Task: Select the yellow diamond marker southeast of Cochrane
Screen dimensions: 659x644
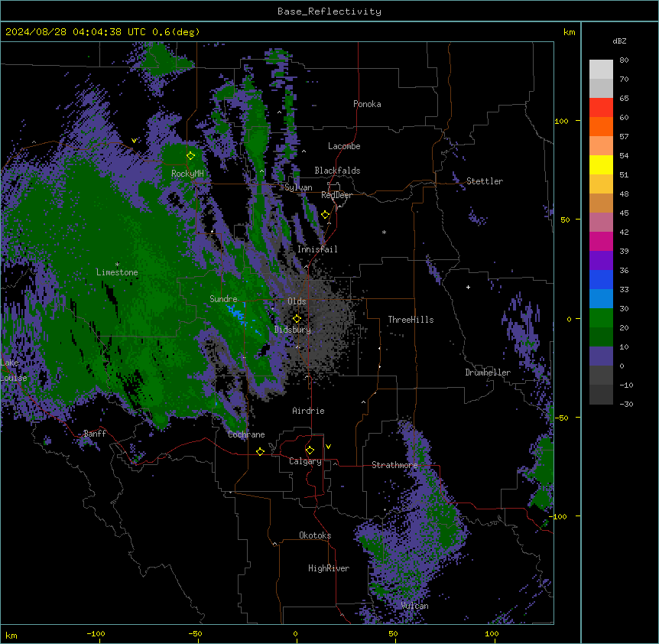Action: 260,451
